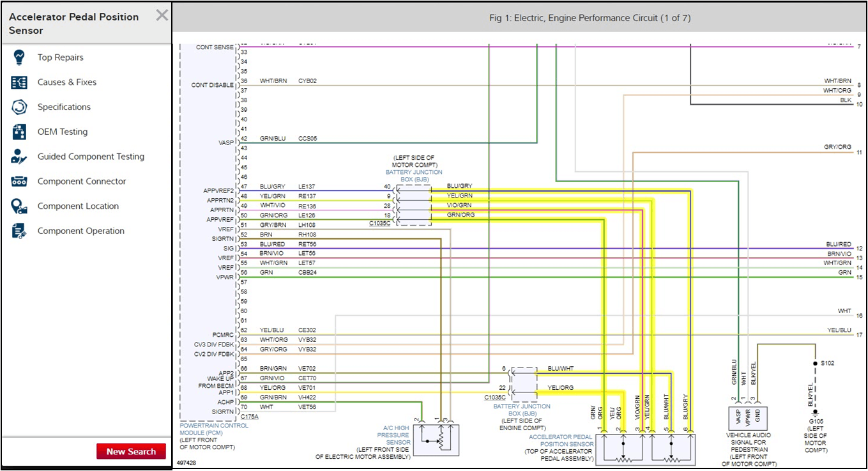Click the A/C HIGH PRESSURE SENSOR link

tap(396, 436)
